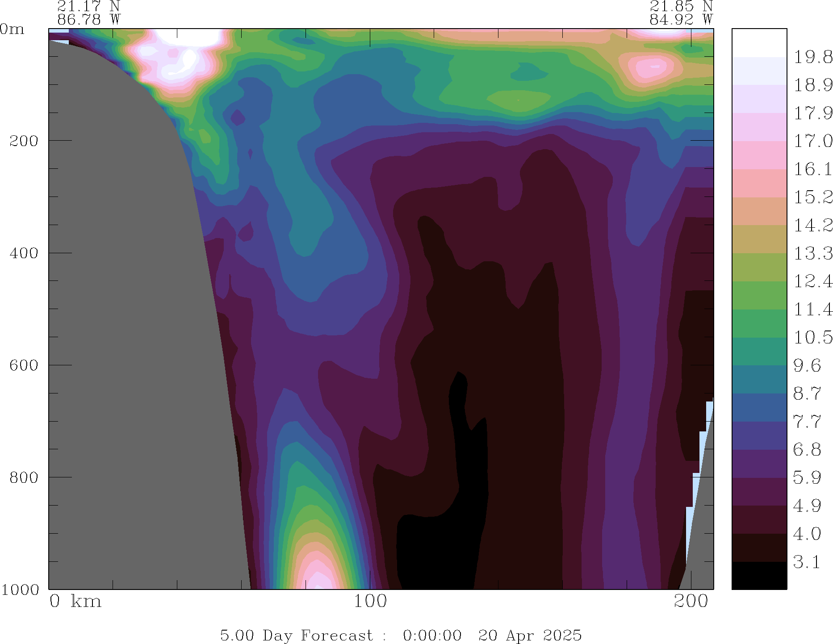
Task: Click the 0m depth label
Action: [12, 29]
